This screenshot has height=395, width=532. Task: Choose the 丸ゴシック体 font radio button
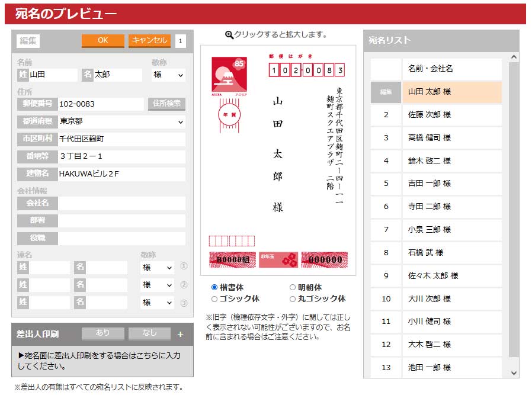293,299
